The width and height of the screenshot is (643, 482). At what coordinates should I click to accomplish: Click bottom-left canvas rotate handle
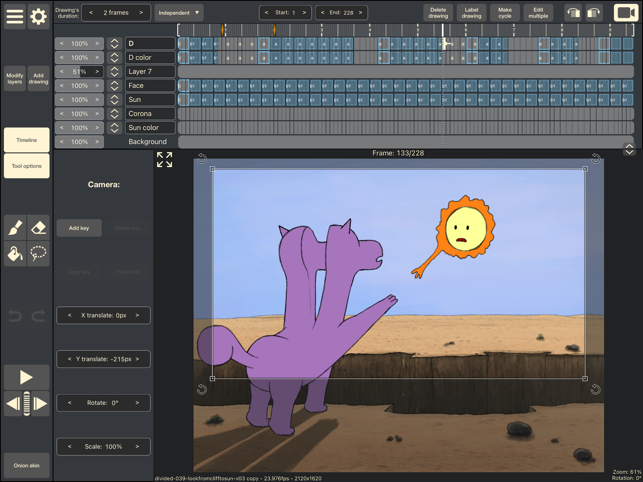(202, 389)
